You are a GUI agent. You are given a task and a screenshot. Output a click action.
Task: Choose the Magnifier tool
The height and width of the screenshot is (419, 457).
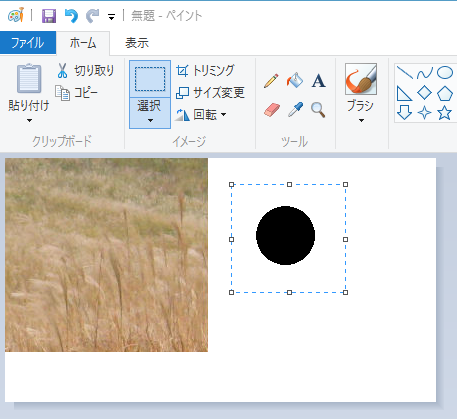318,110
